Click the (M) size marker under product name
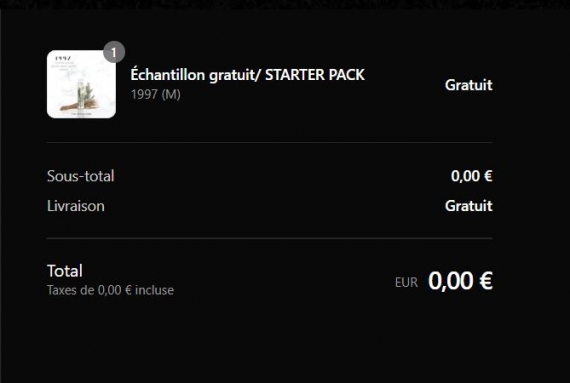The width and height of the screenshot is (570, 383). click(171, 94)
